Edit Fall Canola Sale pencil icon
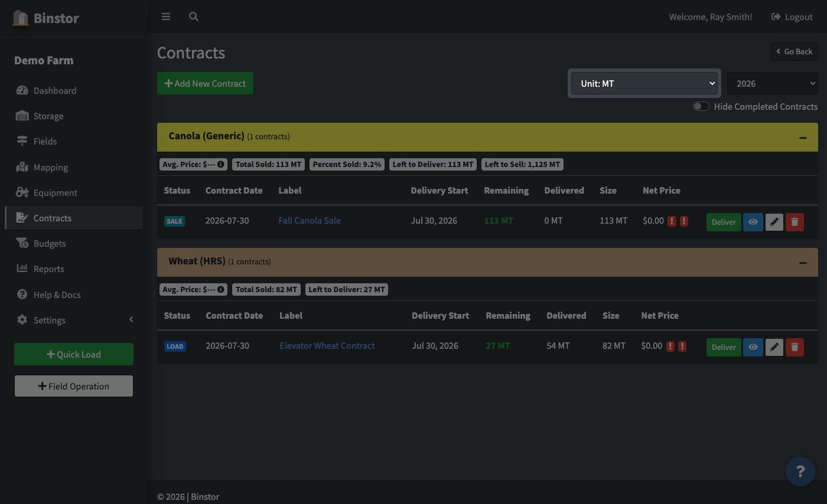827x504 pixels. coord(774,222)
